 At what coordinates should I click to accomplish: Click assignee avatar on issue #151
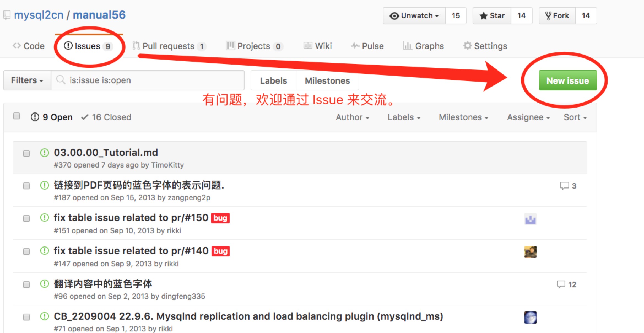pyautogui.click(x=530, y=219)
